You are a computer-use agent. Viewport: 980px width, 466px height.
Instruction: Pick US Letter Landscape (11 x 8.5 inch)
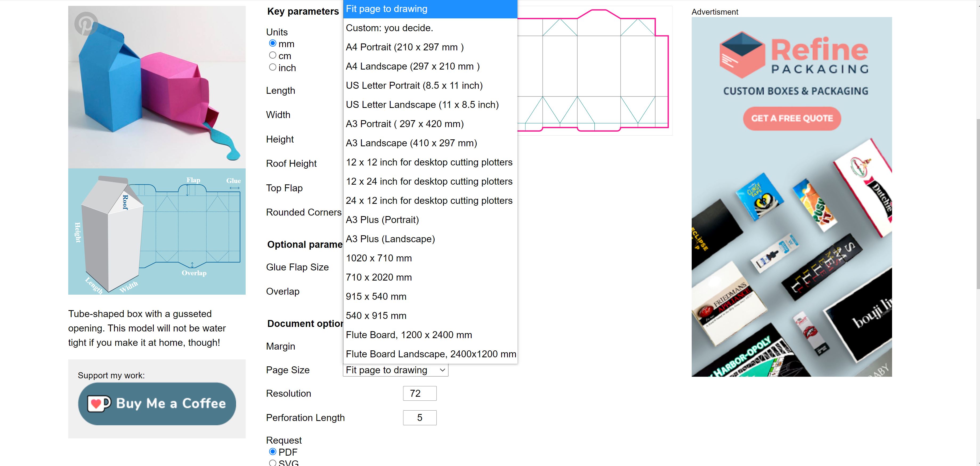[x=430, y=105]
